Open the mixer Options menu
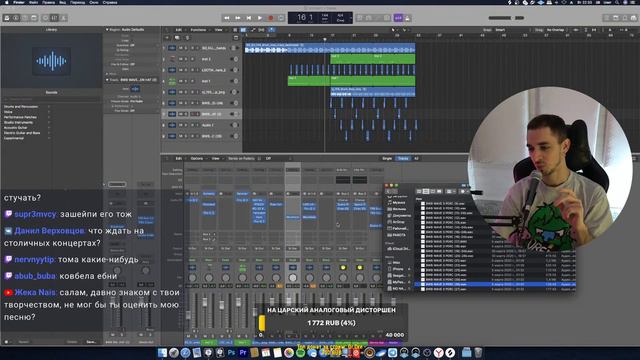The image size is (640, 360). [196, 158]
